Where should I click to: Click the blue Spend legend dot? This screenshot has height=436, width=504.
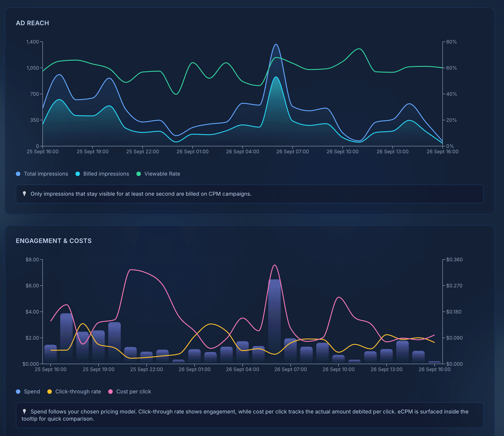click(18, 391)
